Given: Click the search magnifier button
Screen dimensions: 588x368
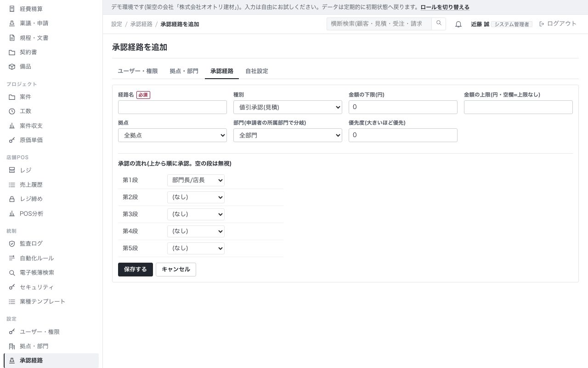Looking at the screenshot, I should point(439,23).
